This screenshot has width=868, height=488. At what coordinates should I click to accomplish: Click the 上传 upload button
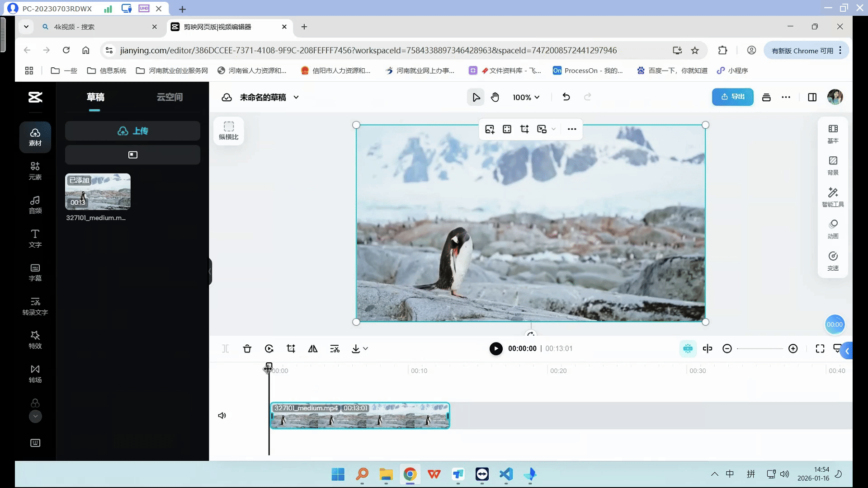point(132,131)
